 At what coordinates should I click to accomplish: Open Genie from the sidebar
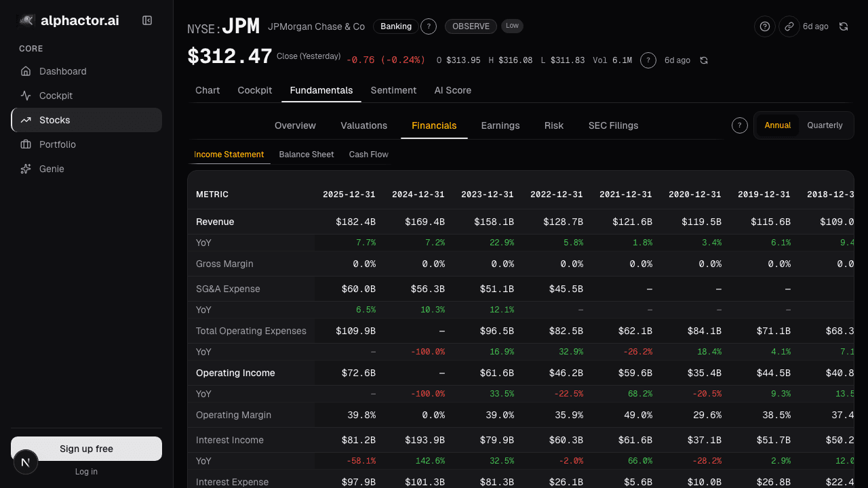click(87, 169)
